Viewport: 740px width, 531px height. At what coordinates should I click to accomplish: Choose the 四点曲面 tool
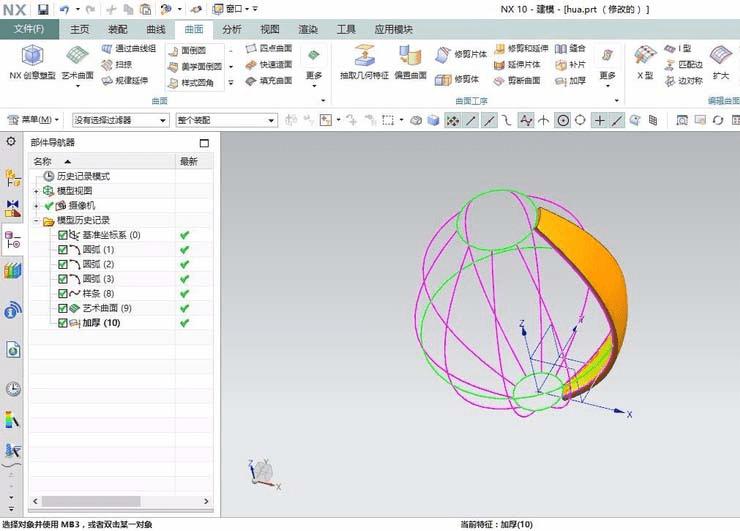pyautogui.click(x=269, y=48)
